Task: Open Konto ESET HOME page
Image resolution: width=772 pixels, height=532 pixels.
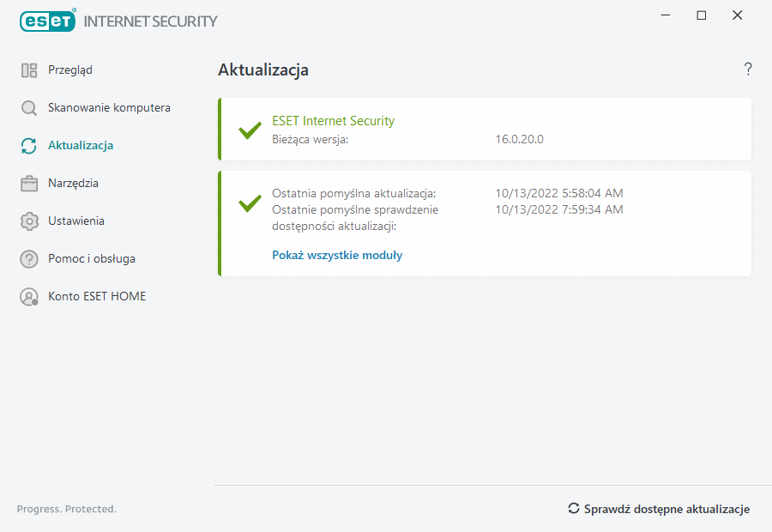Action: tap(97, 297)
